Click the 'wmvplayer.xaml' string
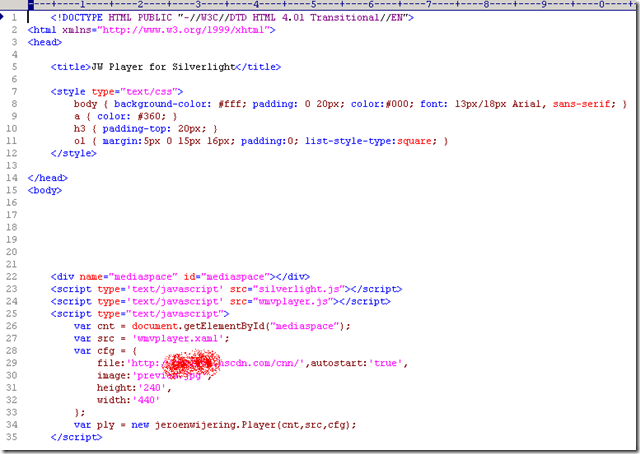Screen dimensions: 640x454 click(x=178, y=338)
